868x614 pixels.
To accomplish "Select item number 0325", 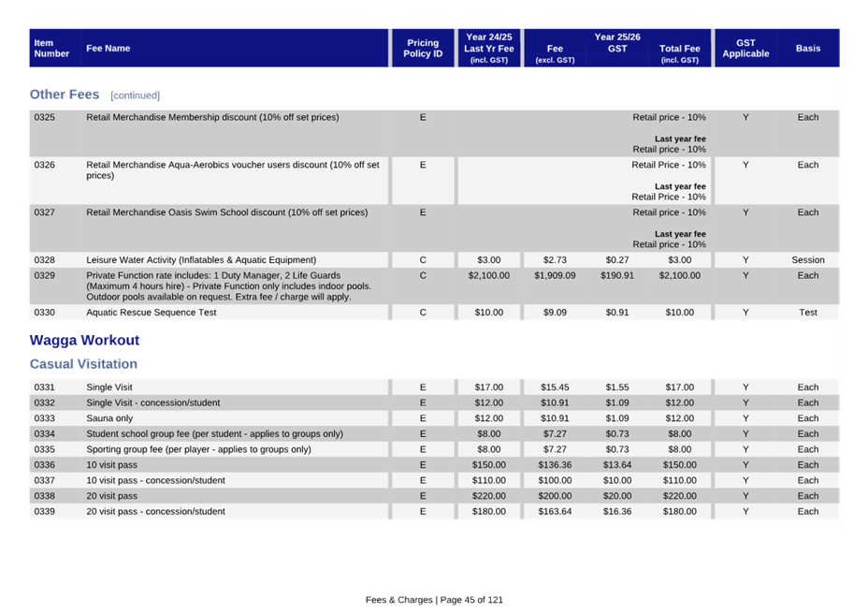I will pos(44,118).
